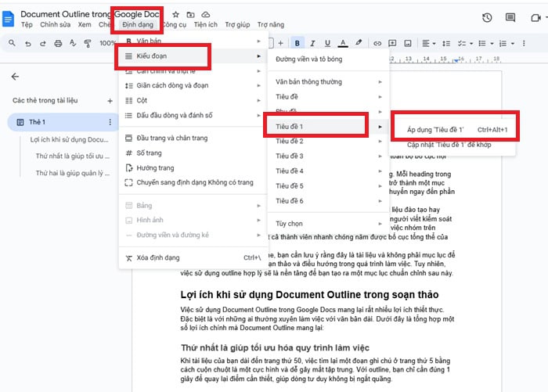Close the outline with back arrow
The width and height of the screenshot is (548, 392).
[x=15, y=77]
